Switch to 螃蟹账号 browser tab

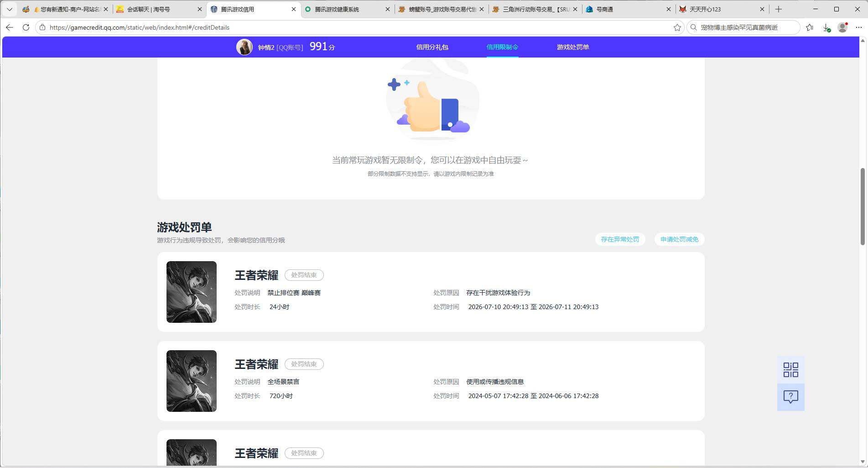pyautogui.click(x=441, y=9)
